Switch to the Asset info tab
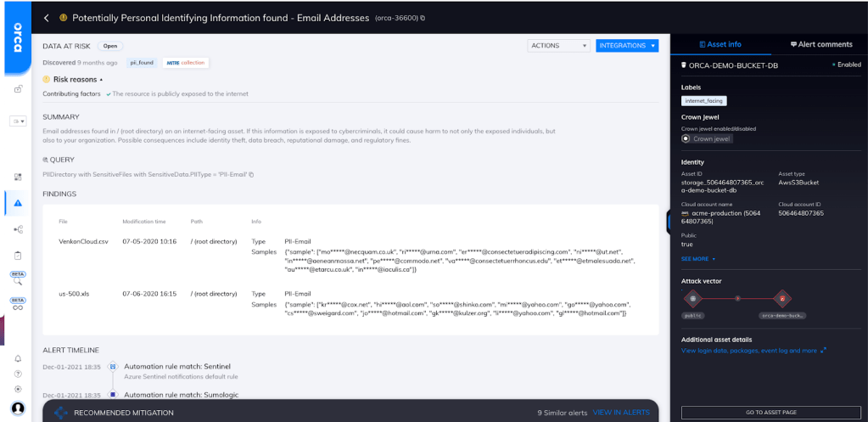The height and width of the screenshot is (422, 868). pos(719,44)
